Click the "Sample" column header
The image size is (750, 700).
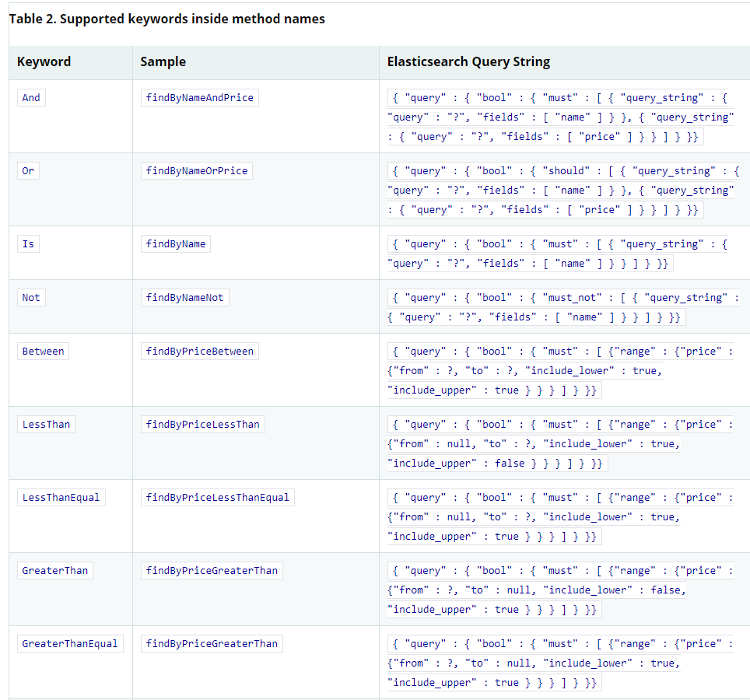(163, 61)
